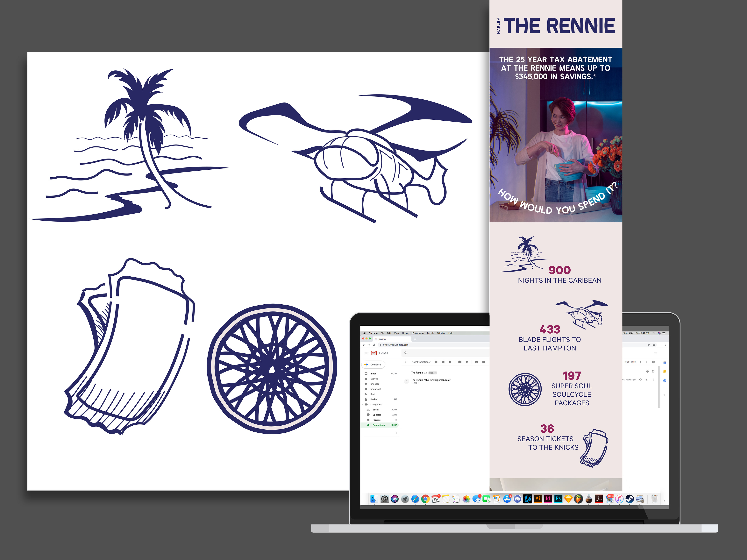Star the Rennie email message

tap(640, 380)
